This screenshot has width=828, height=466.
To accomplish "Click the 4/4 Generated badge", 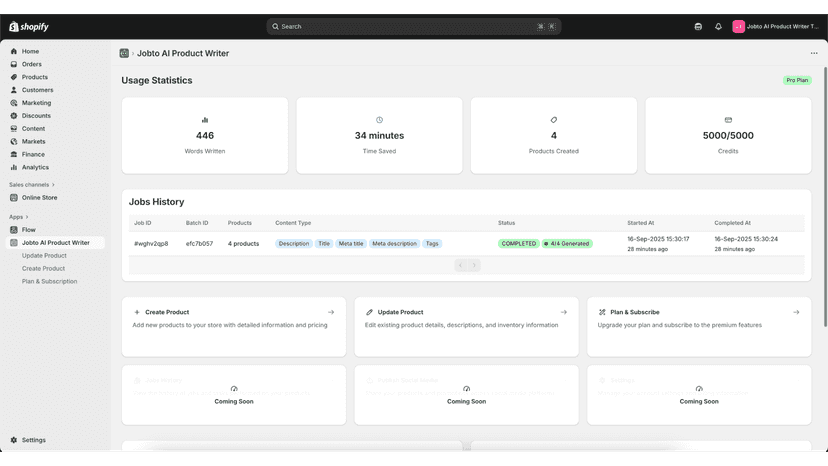I will 567,244.
